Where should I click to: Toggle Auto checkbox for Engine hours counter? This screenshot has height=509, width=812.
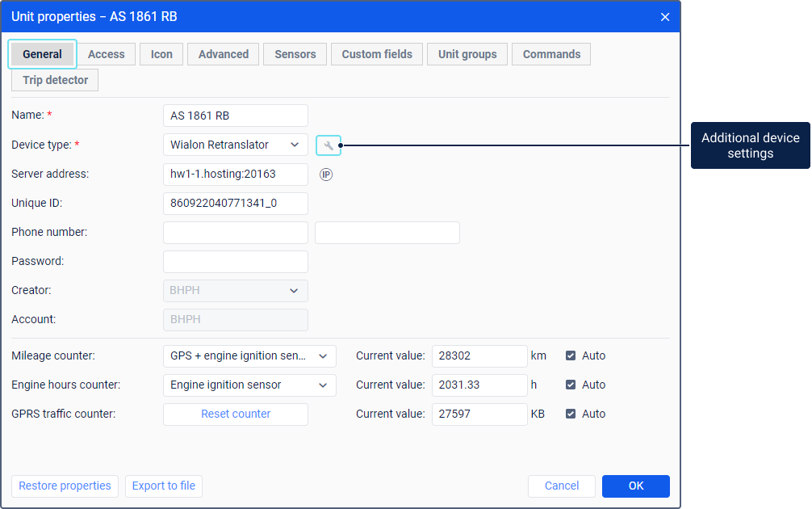point(571,385)
